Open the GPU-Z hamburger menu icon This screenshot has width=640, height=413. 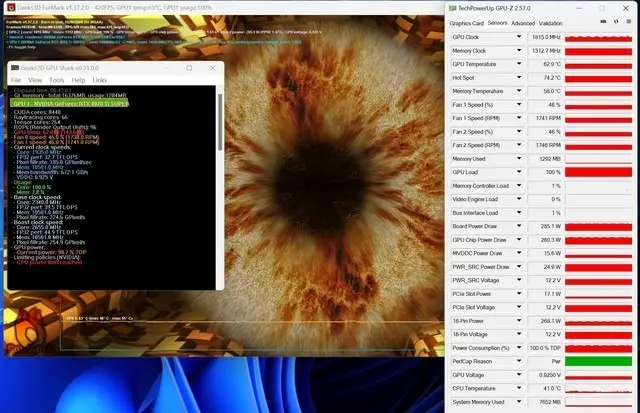pyautogui.click(x=629, y=22)
